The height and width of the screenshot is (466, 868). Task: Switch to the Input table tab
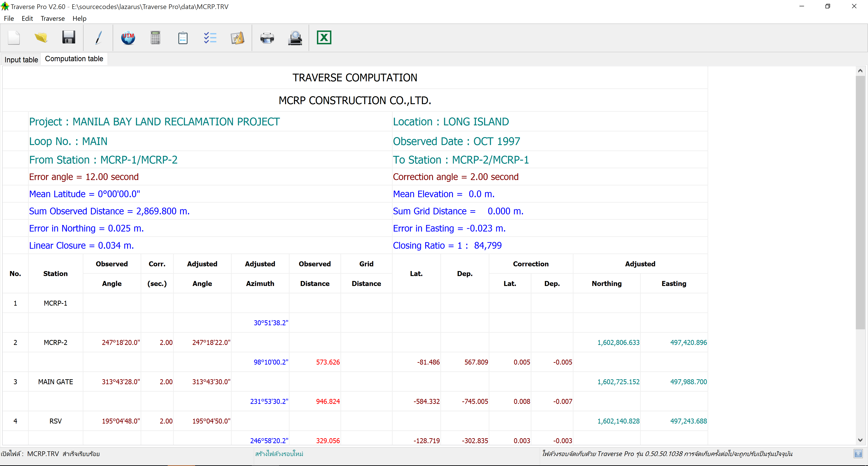21,60
